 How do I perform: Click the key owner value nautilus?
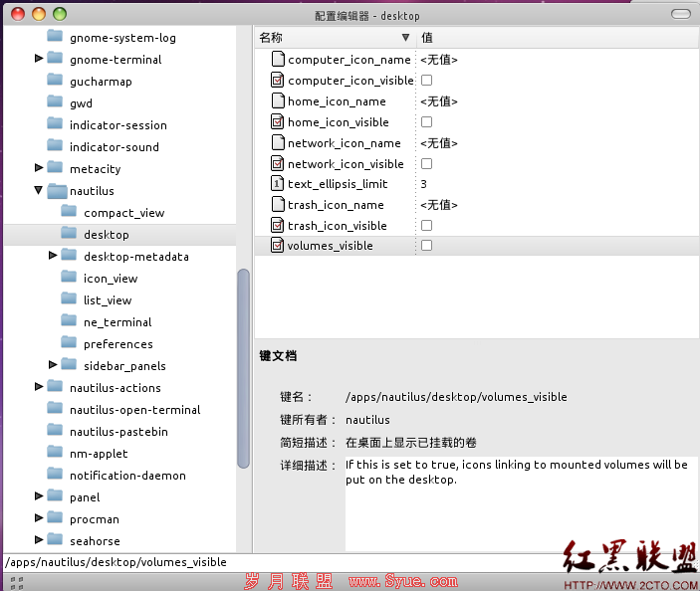367,420
